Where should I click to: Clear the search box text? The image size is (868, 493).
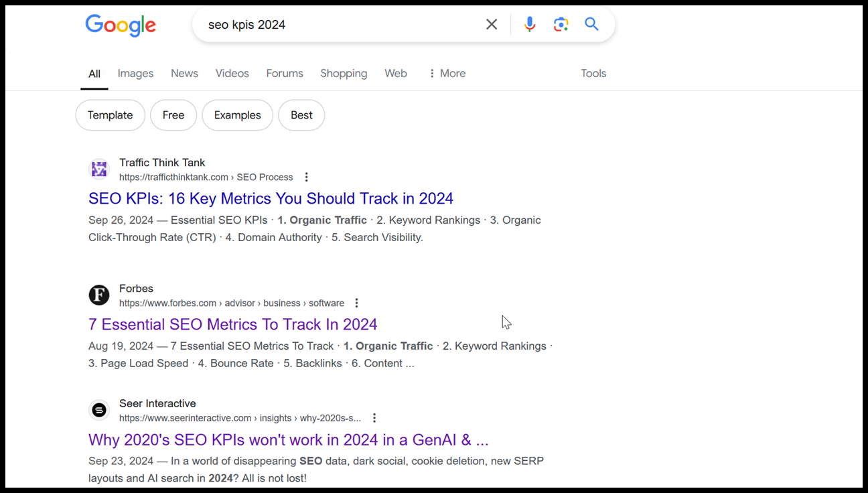point(492,25)
